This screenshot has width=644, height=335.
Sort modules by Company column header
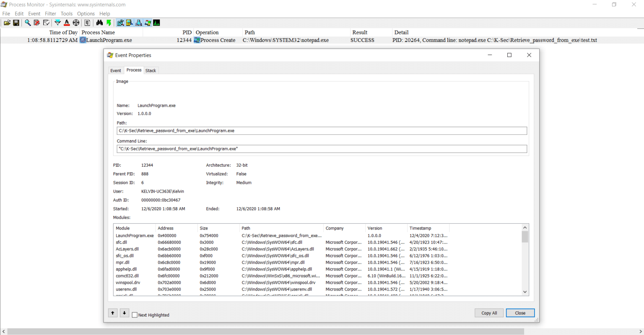(x=344, y=228)
